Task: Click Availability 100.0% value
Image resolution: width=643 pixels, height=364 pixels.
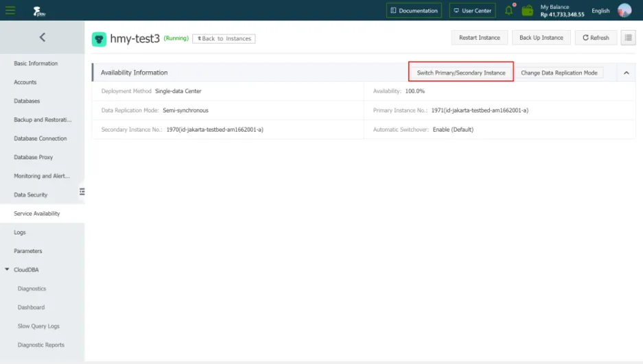Action: click(415, 91)
